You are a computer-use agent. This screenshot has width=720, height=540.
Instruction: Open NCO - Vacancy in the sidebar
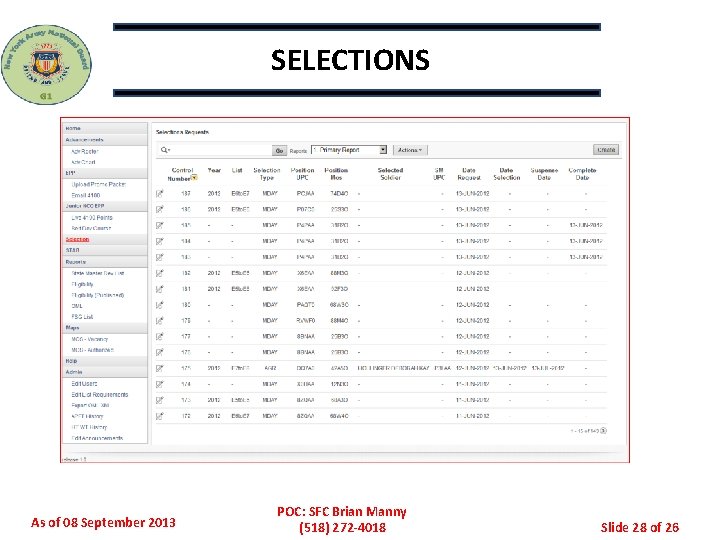click(89, 339)
